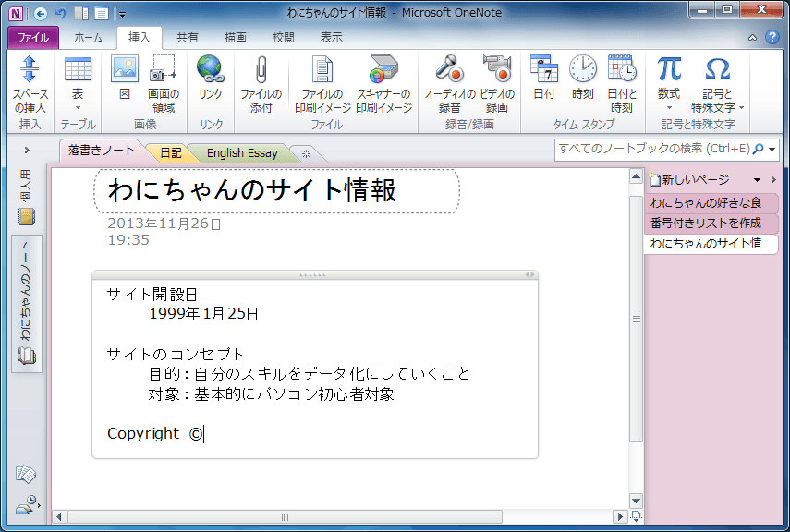Image resolution: width=790 pixels, height=532 pixels.
Task: Click the date 2013年11月26日
Action: (x=164, y=224)
